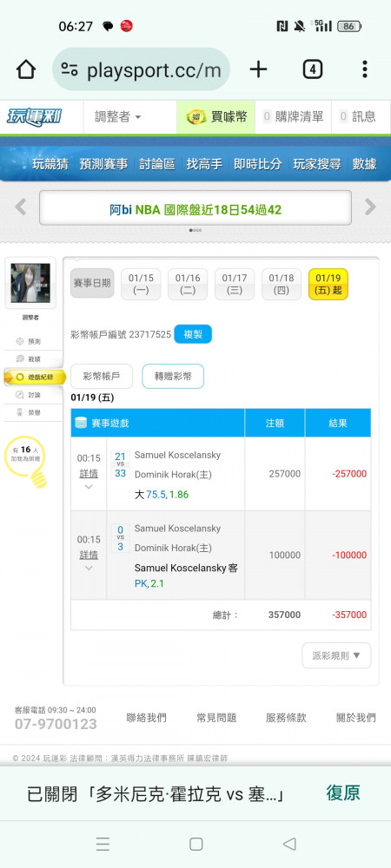Open the tab switcher showing 4

(312, 69)
